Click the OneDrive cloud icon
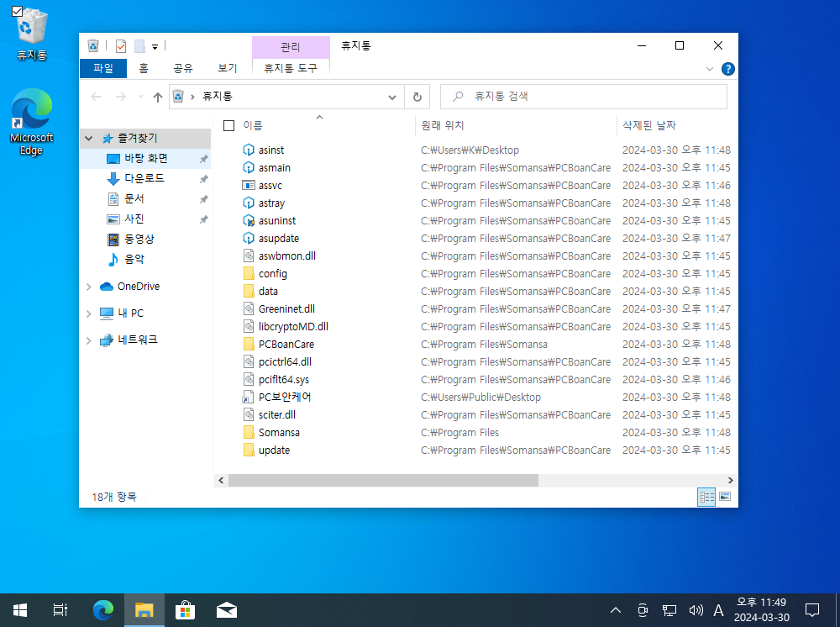Viewport: 840px width, 627px height. [x=107, y=287]
